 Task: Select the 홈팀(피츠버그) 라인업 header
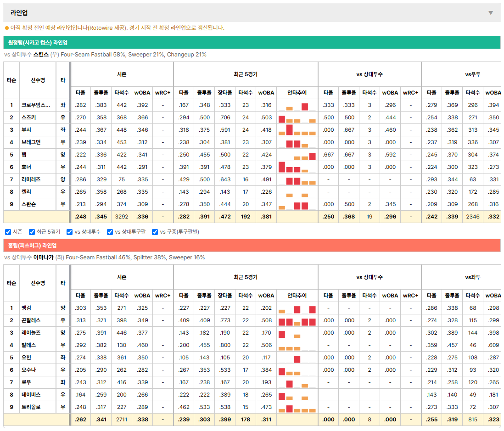252,245
